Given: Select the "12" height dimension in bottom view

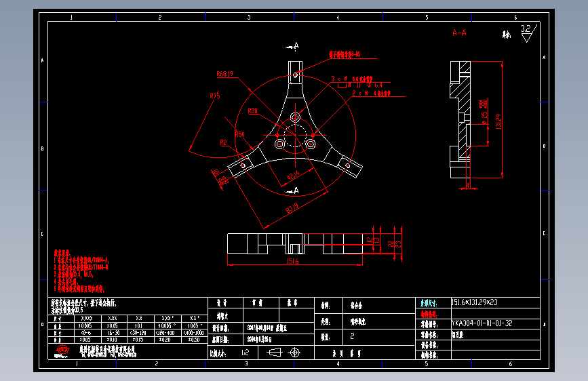Looking at the screenshot, I should pos(370,239).
